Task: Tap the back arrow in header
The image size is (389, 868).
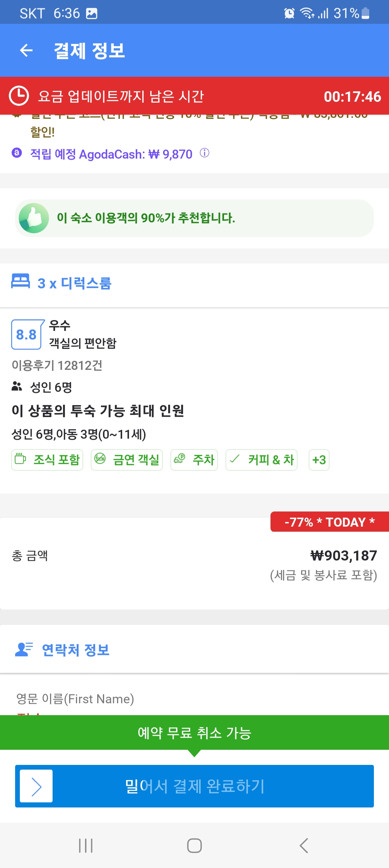Action: coord(26,50)
